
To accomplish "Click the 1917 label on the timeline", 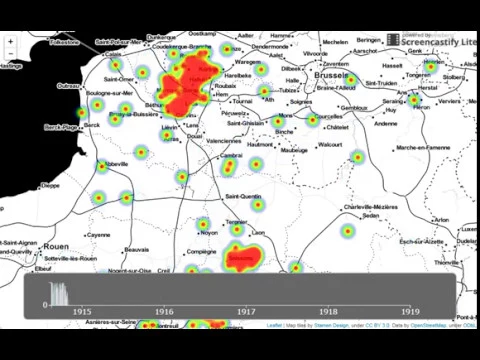I will click(x=246, y=312).
